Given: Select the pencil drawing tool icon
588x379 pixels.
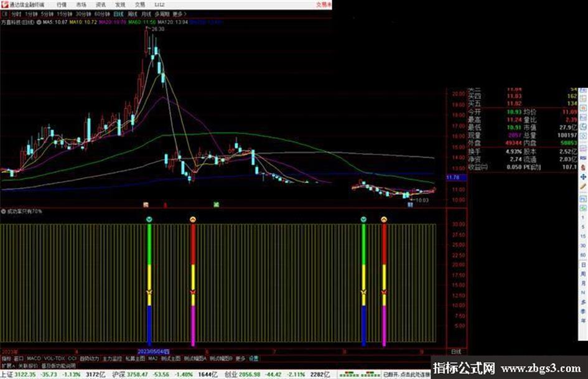Looking at the screenshot, I should coord(583,186).
